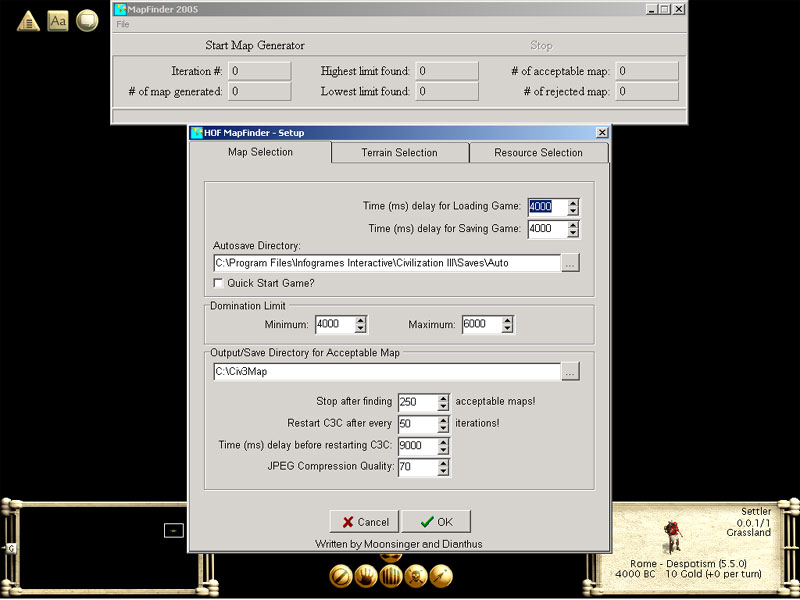Decrease the delay before restarting C3C
The height and width of the screenshot is (600, 800).
443,451
